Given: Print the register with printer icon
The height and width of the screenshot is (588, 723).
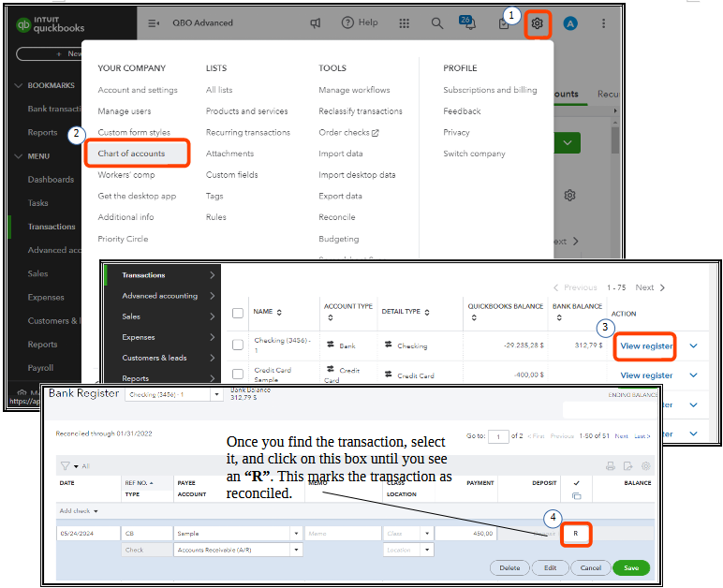Looking at the screenshot, I should click(x=611, y=466).
